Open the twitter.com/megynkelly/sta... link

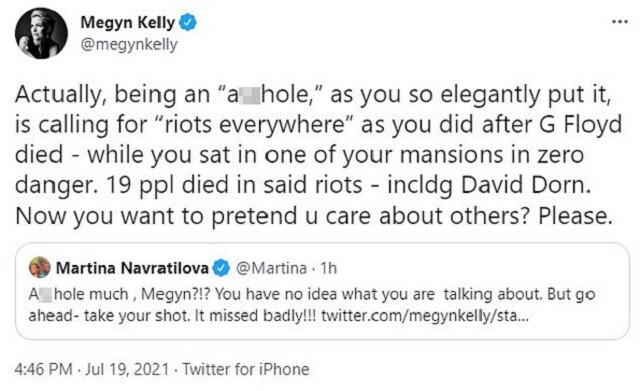point(425,316)
